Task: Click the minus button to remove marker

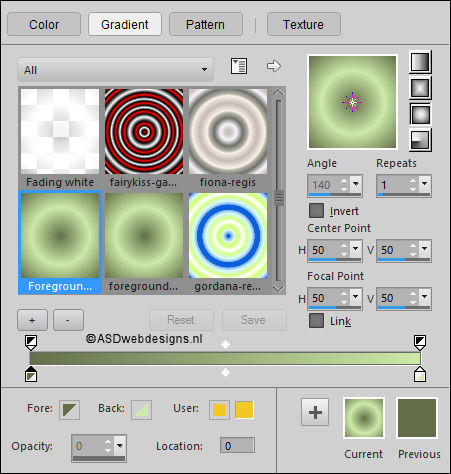Action: tap(68, 320)
